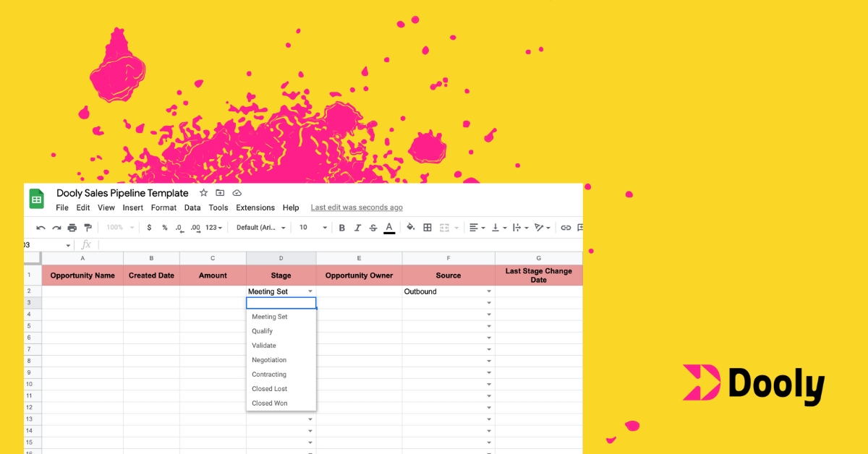This screenshot has width=868, height=454.
Task: Open the Help menu
Action: pyautogui.click(x=291, y=207)
